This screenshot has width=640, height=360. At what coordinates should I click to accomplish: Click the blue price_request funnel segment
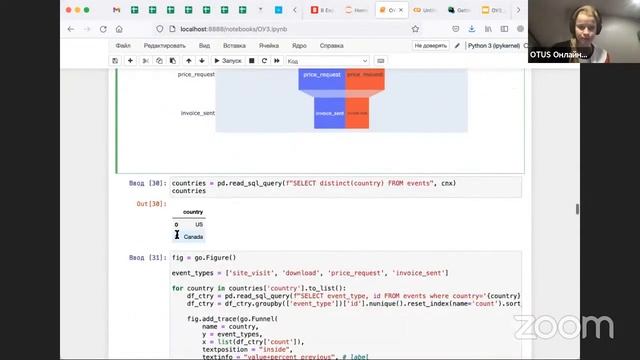point(322,79)
